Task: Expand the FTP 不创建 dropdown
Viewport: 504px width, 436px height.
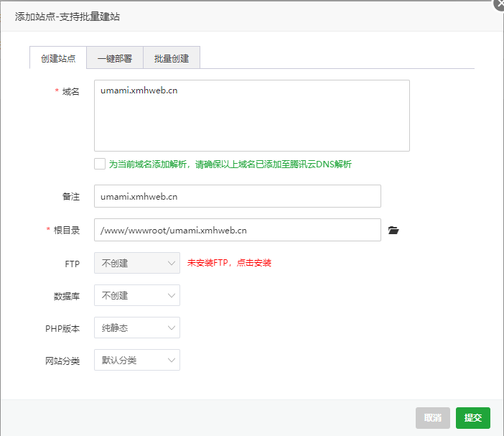Action: (x=137, y=263)
